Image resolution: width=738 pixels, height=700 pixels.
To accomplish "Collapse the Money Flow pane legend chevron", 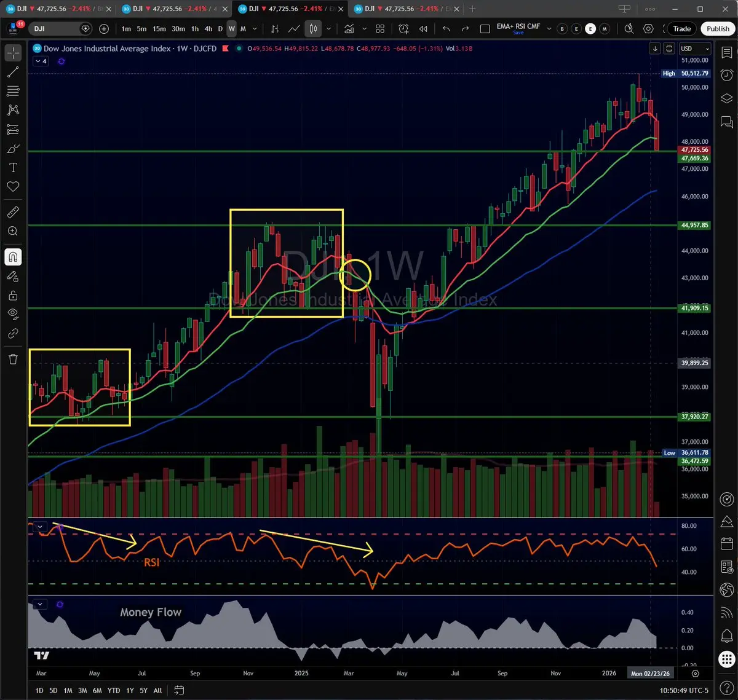I will [x=40, y=604].
